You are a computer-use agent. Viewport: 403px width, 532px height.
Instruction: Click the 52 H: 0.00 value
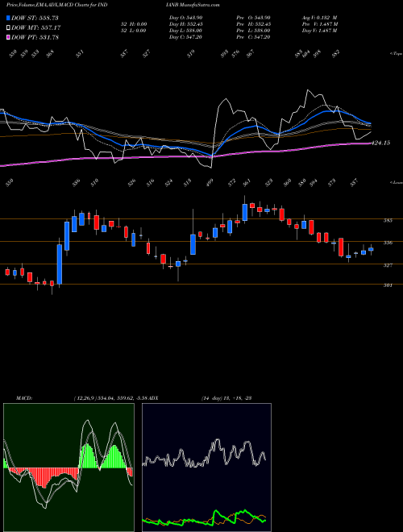134,24
